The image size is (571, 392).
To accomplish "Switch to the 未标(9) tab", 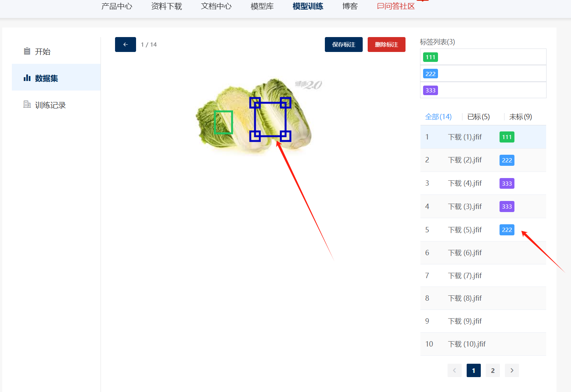I will click(520, 117).
